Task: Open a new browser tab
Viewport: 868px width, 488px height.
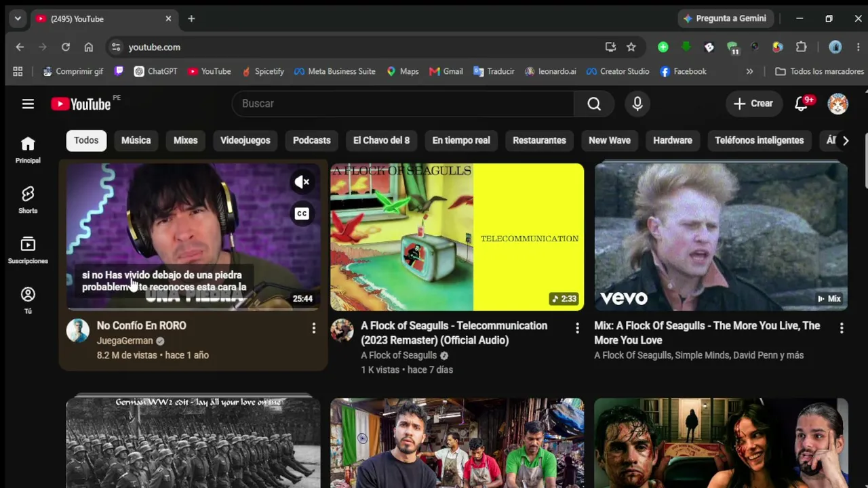Action: 191,18
